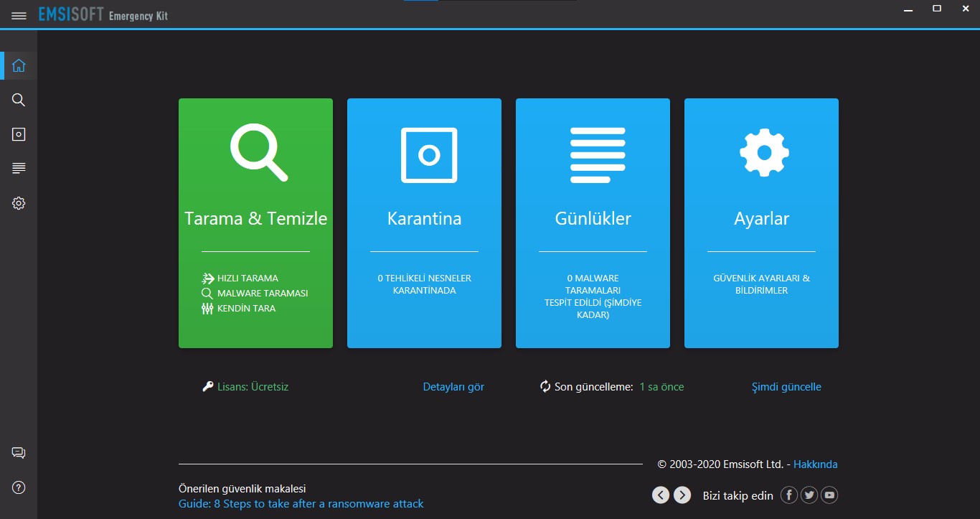Click '© 2003-2020 Emsisoft Ltd.' text

(720, 464)
